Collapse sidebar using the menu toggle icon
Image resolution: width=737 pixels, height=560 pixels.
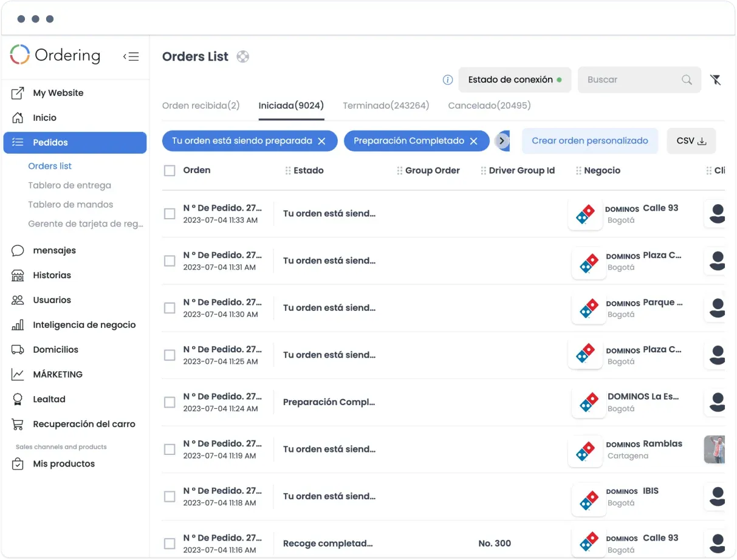[131, 56]
